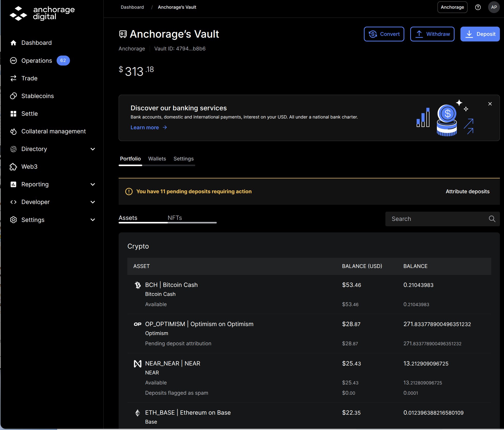Click the ASSET column header
This screenshot has height=430, width=504.
coord(141,266)
